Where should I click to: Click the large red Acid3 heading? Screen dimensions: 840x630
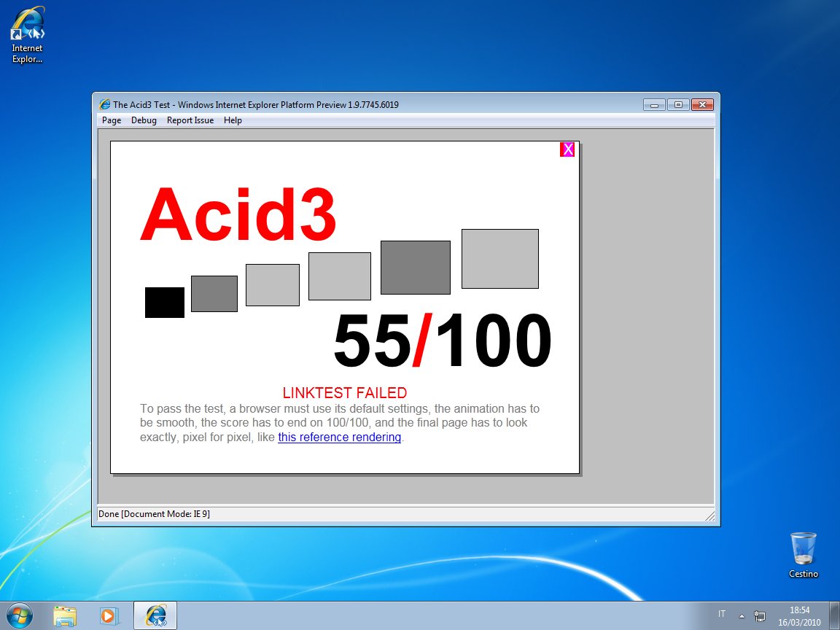point(238,214)
